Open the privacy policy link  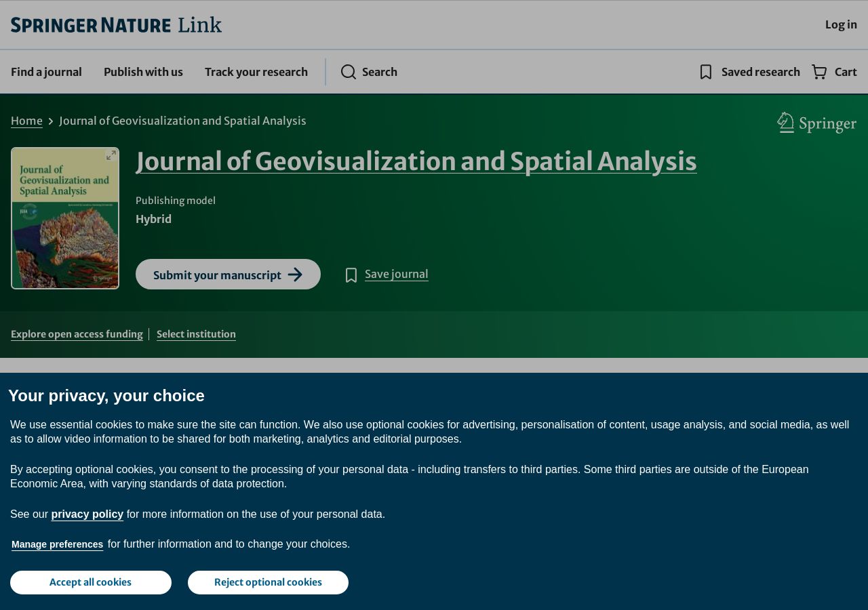[x=87, y=514]
